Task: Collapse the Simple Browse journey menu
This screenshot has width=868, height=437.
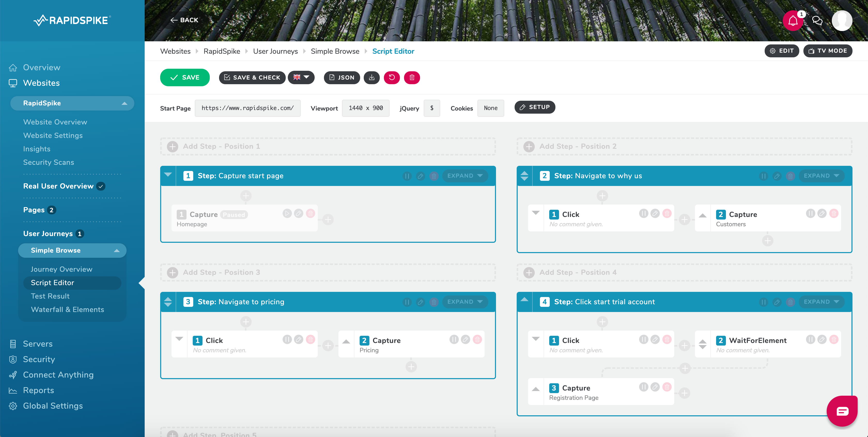Action: click(117, 251)
